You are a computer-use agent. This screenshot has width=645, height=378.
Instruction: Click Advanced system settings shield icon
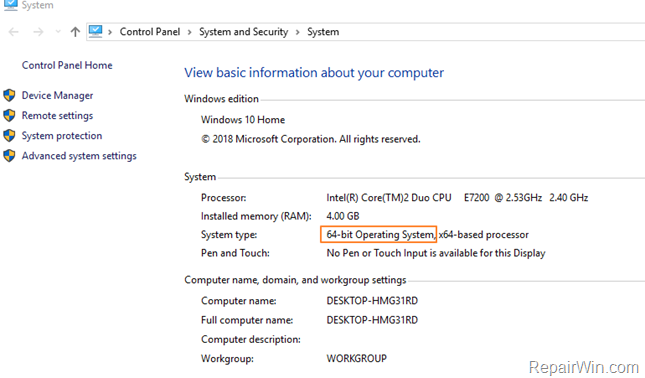(9, 155)
